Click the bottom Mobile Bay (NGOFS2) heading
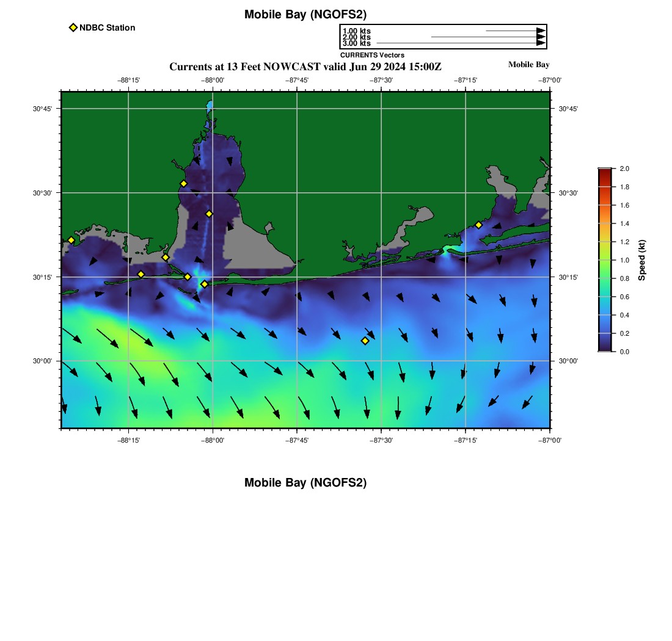The width and height of the screenshot is (672, 641). pyautogui.click(x=305, y=483)
